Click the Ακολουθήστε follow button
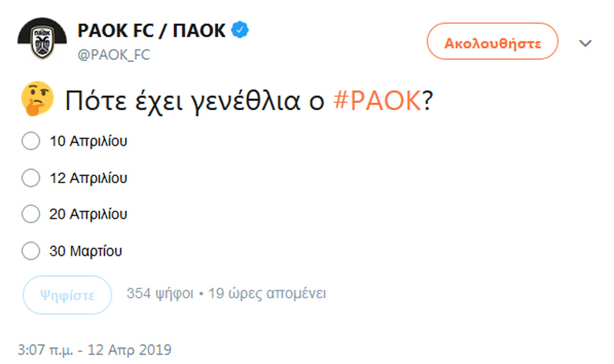The width and height of the screenshot is (614, 364). pos(492,42)
